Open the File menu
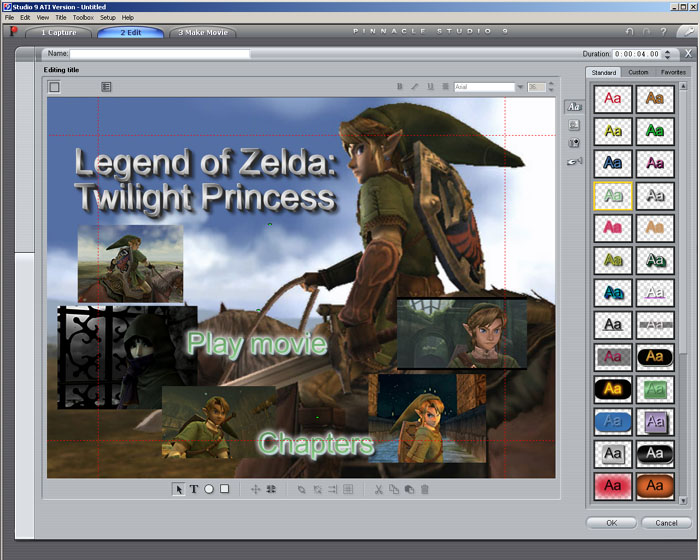Screen dimensions: 700x560 click(x=9, y=17)
